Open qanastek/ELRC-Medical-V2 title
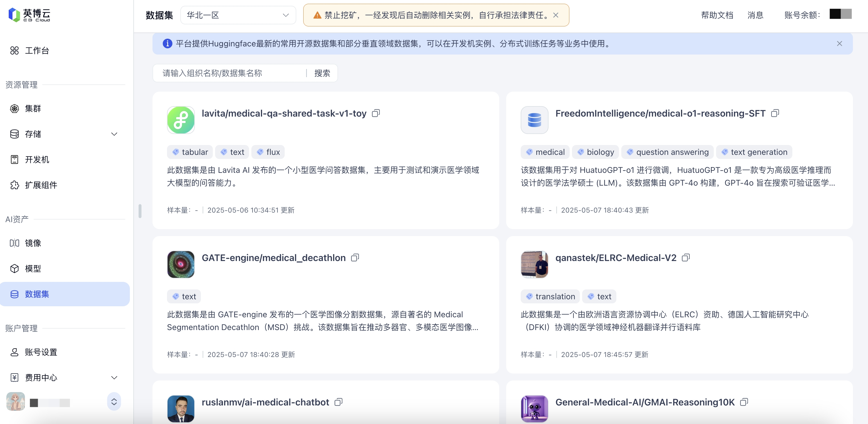The width and height of the screenshot is (868, 424). coord(615,258)
